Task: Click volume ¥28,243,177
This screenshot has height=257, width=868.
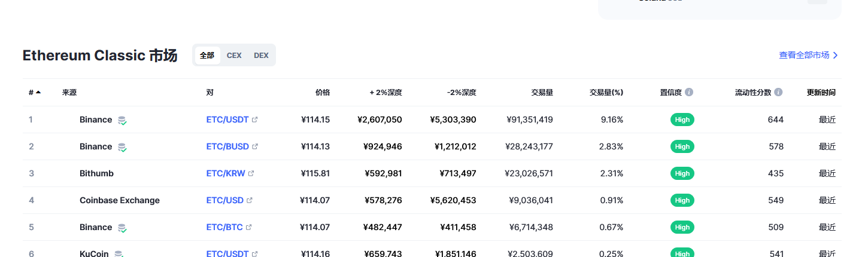Action: (x=530, y=146)
